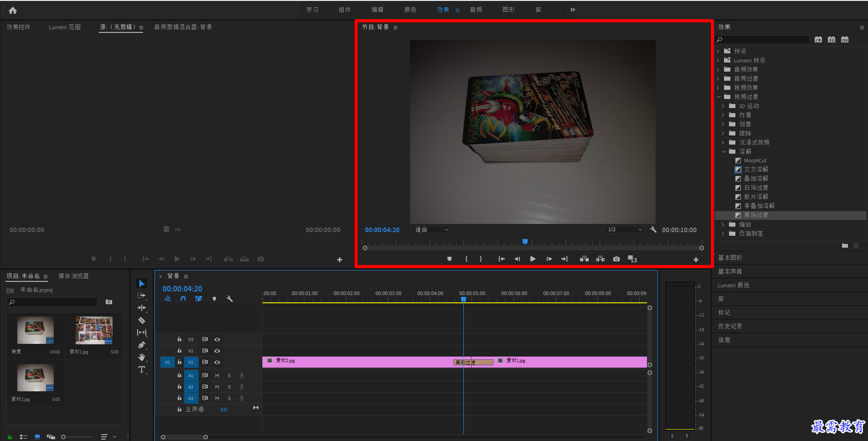Filter YUV effects in Effects panel
The height and width of the screenshot is (441, 868).
pos(845,40)
